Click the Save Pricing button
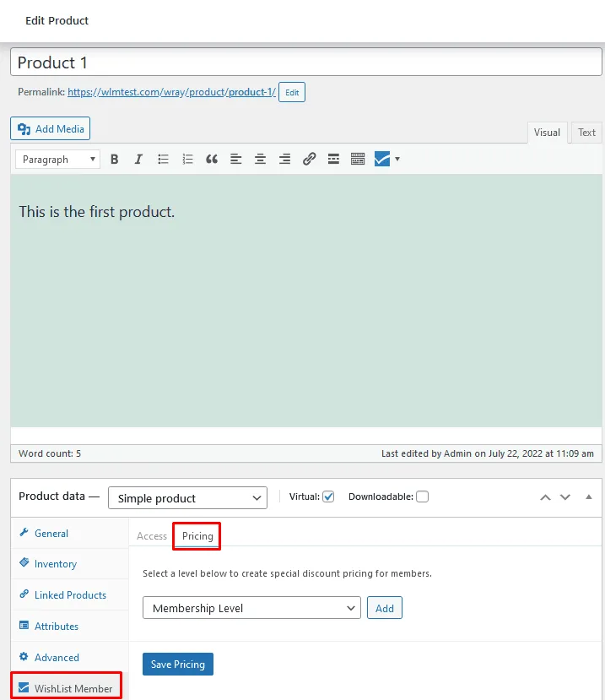This screenshot has width=605, height=700. click(178, 665)
